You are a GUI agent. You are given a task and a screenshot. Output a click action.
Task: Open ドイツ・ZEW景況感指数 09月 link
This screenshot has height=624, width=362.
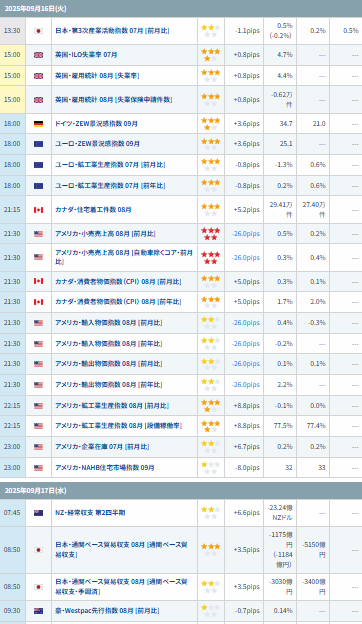(96, 124)
